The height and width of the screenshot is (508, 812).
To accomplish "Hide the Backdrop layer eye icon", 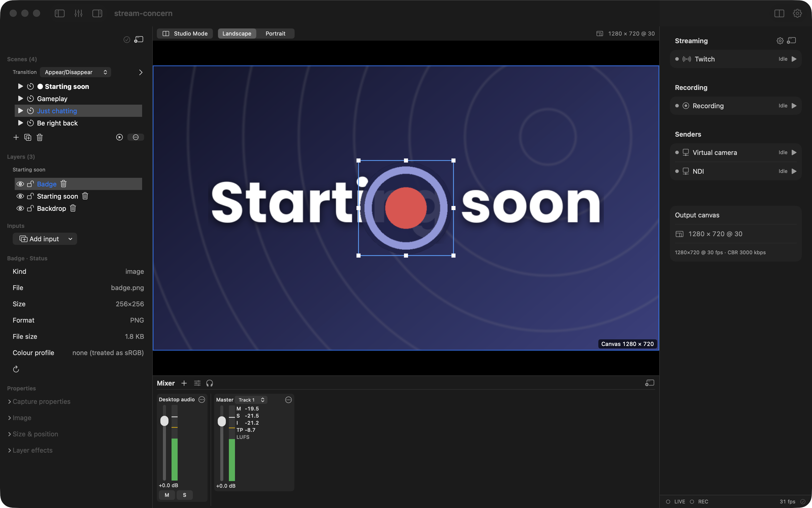I will [x=20, y=208].
